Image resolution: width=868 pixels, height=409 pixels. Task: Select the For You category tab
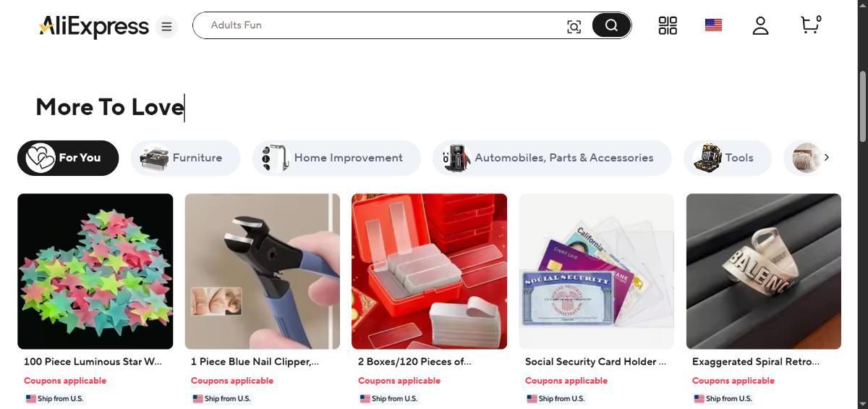tap(68, 158)
